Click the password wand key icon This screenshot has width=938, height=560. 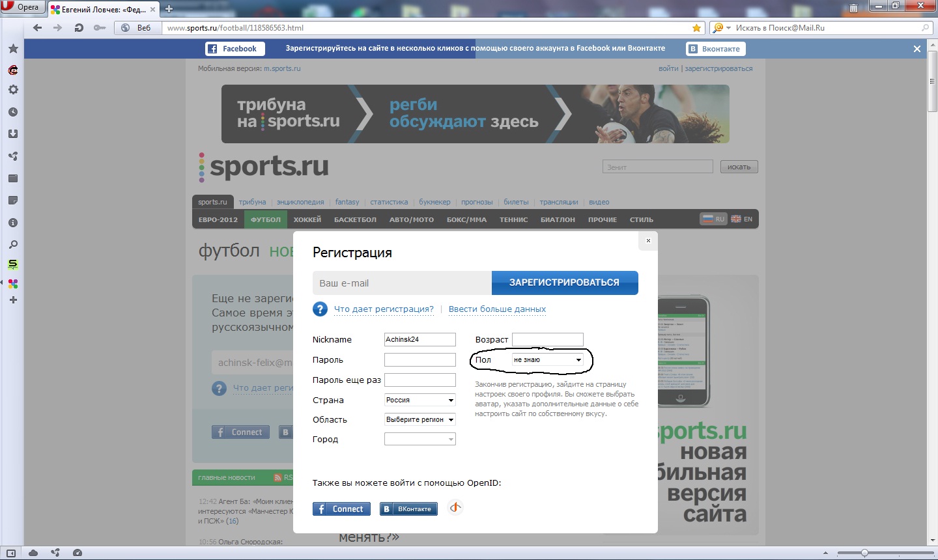click(x=99, y=28)
